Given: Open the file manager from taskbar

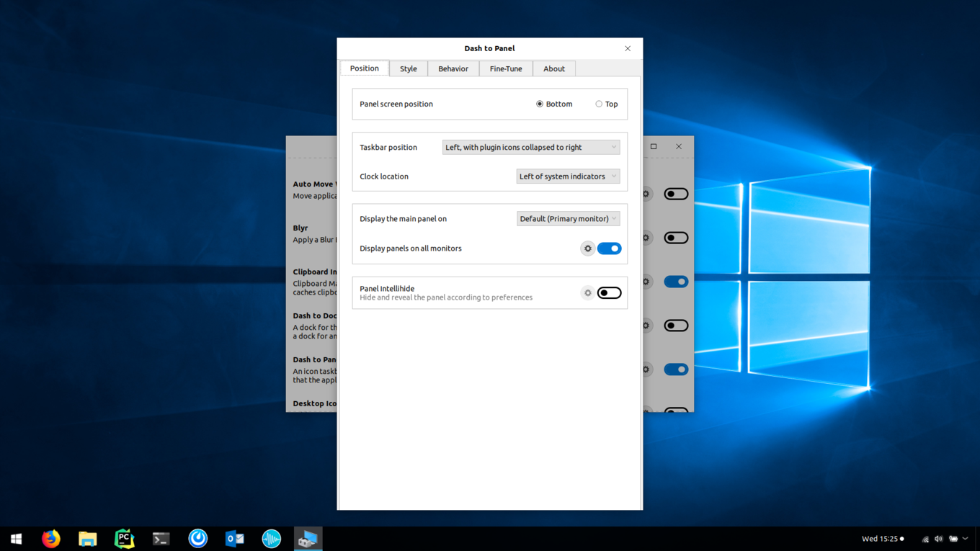Looking at the screenshot, I should click(88, 539).
